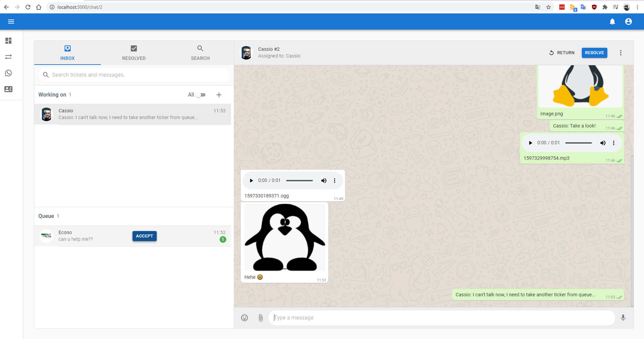Mute the 1597329998754.mp3 audio player

click(x=603, y=143)
